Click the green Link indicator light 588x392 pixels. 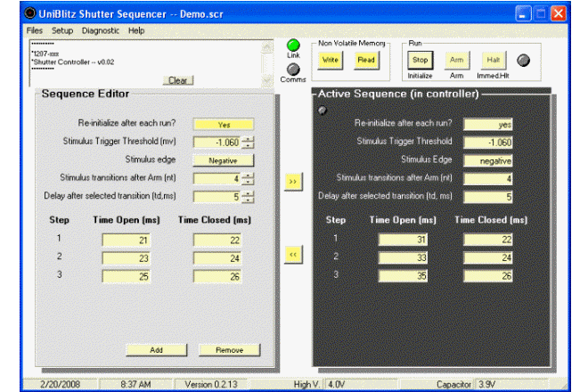click(293, 45)
